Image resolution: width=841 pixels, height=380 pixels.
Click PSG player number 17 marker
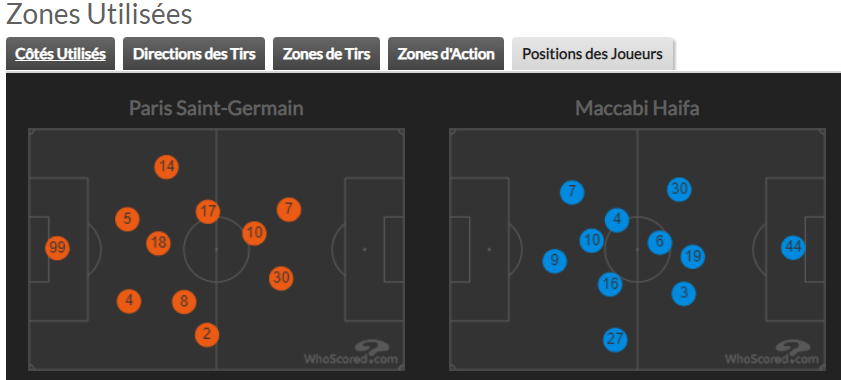click(x=208, y=211)
